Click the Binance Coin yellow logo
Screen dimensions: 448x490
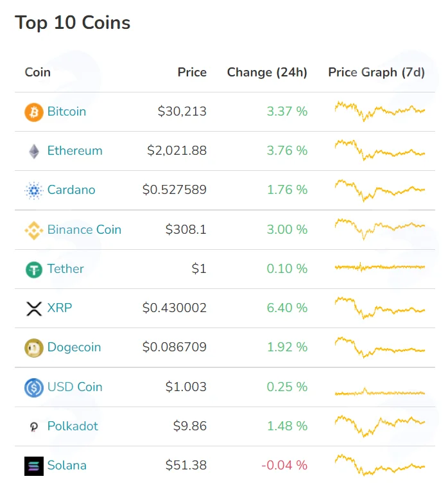pyautogui.click(x=34, y=231)
